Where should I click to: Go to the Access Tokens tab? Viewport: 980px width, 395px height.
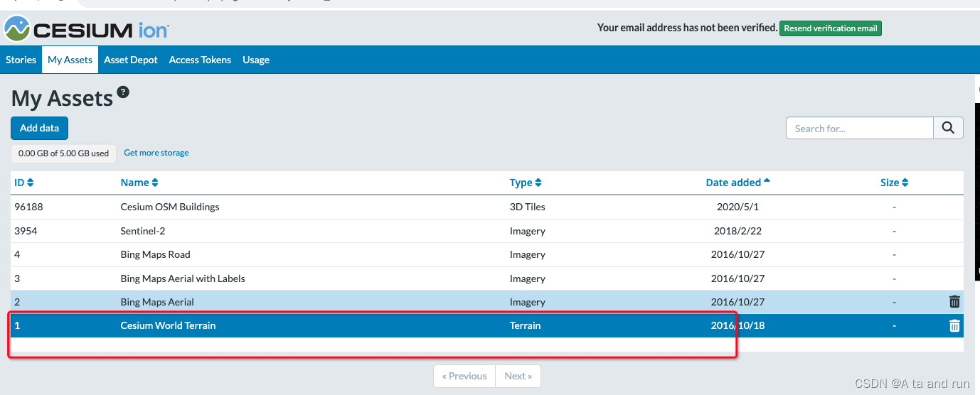(200, 60)
